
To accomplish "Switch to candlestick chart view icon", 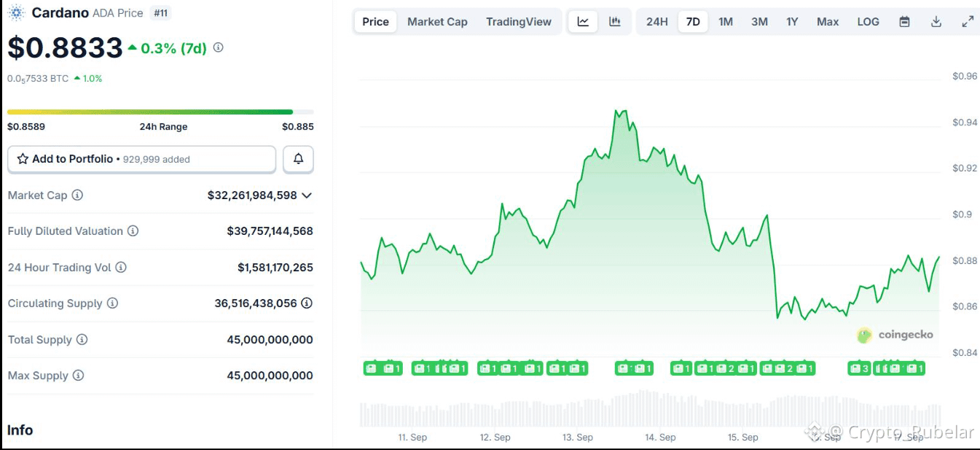I will 615,22.
